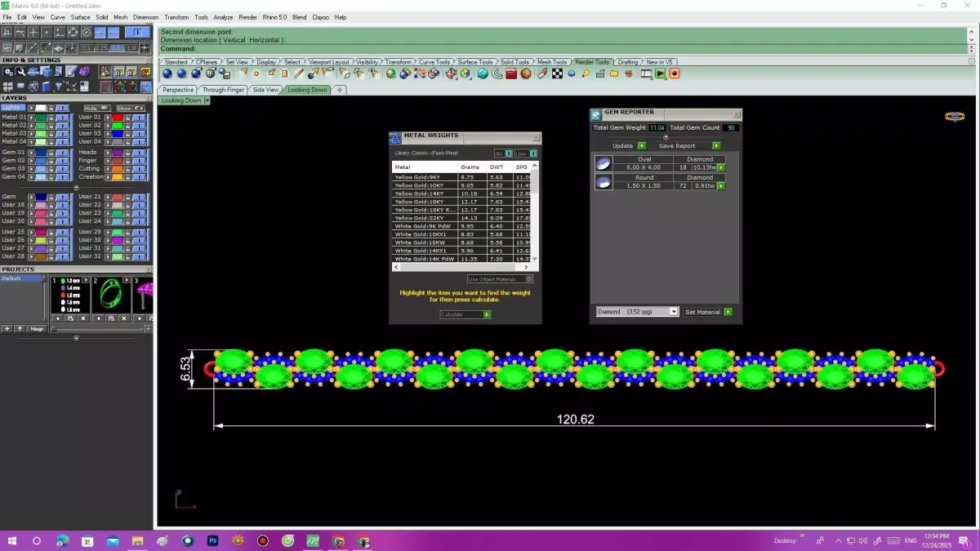Open Photoshop from the Windows taskbar
Viewport: 980px width, 551px height.
[213, 540]
